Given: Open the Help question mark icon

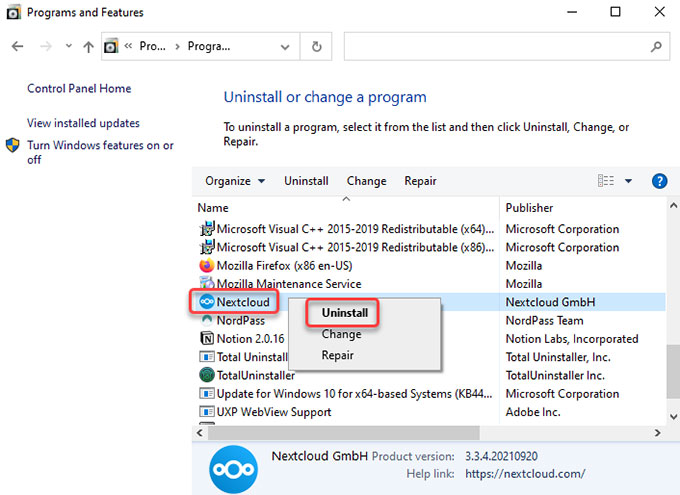Looking at the screenshot, I should 659,181.
